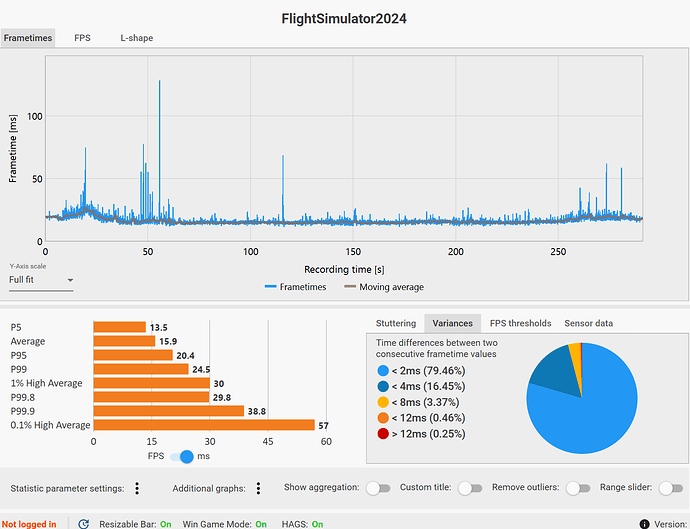Click the dark blue pie slice
Screen dimensions: 690x529
tap(557, 372)
